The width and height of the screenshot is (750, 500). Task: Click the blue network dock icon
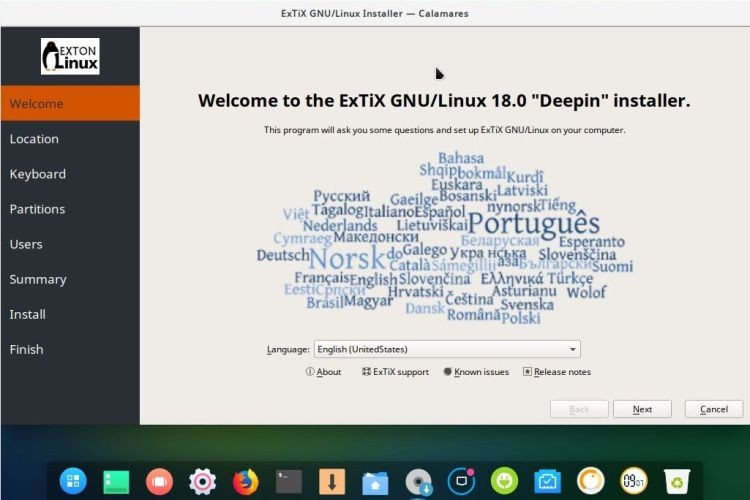tap(547, 481)
